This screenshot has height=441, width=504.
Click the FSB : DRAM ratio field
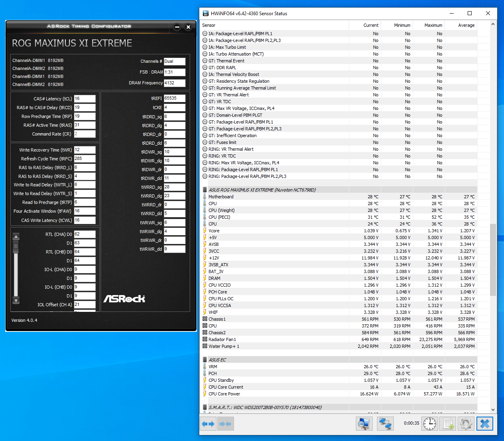pos(175,72)
